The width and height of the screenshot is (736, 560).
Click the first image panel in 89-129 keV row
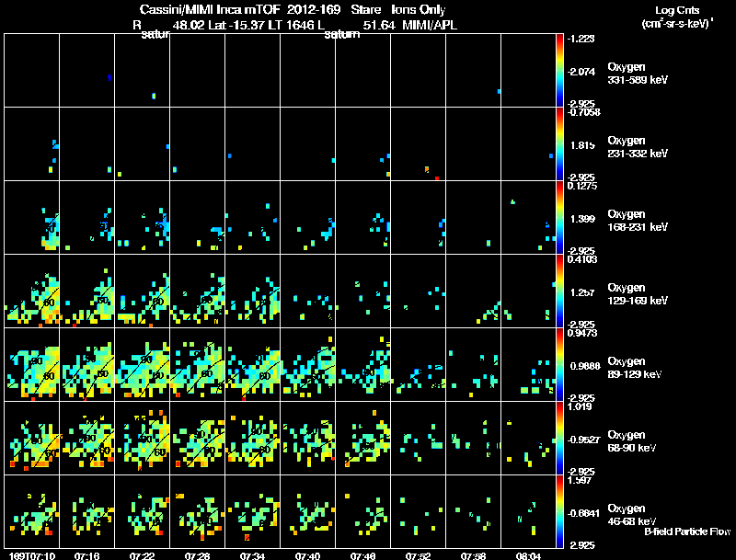tap(32, 364)
